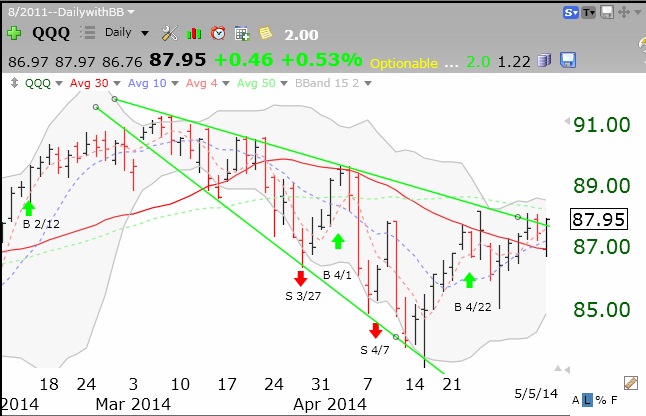Select the A arithmetic scale option
Image resolution: width=646 pixels, height=416 pixels.
(576, 400)
